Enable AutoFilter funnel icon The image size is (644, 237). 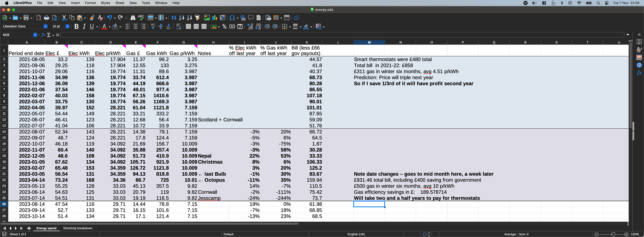(x=197, y=18)
